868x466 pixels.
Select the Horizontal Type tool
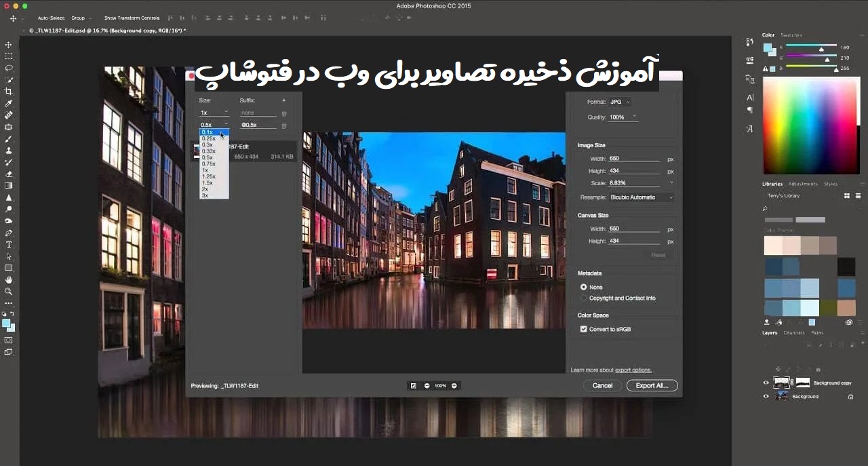coord(9,244)
